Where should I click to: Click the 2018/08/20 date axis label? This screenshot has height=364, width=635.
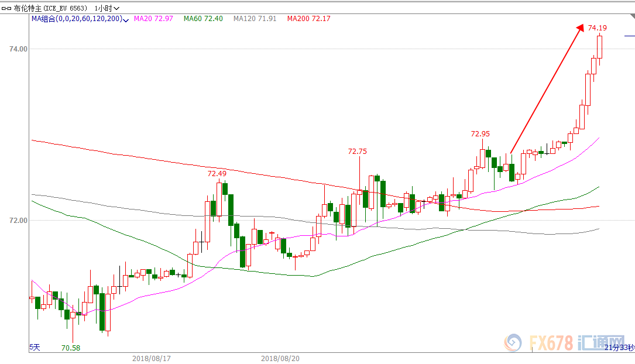[280, 358]
